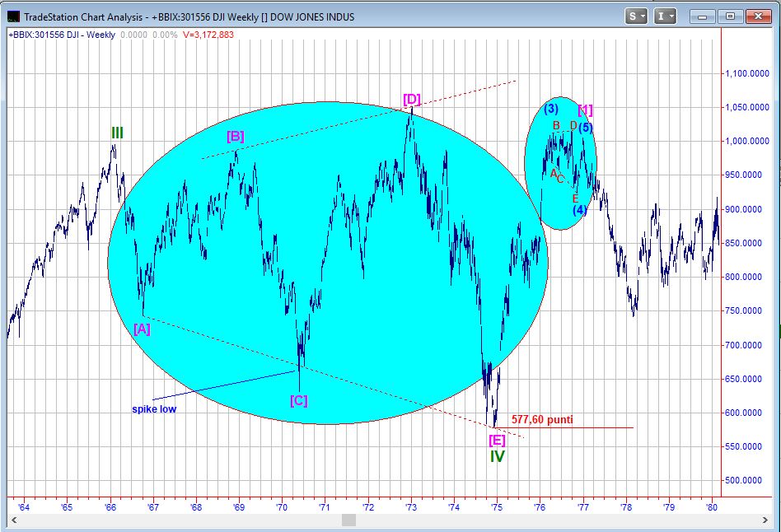The height and width of the screenshot is (532, 781).
Task: Click the green wave III label
Action: tap(117, 133)
